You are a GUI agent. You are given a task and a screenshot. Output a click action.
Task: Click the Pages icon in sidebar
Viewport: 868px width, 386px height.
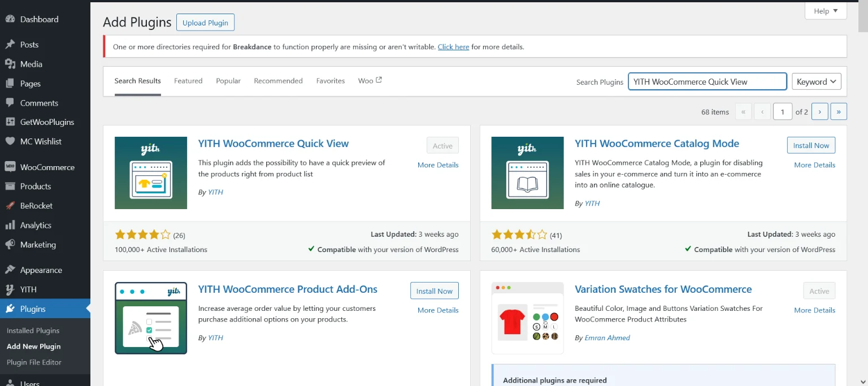(10, 84)
